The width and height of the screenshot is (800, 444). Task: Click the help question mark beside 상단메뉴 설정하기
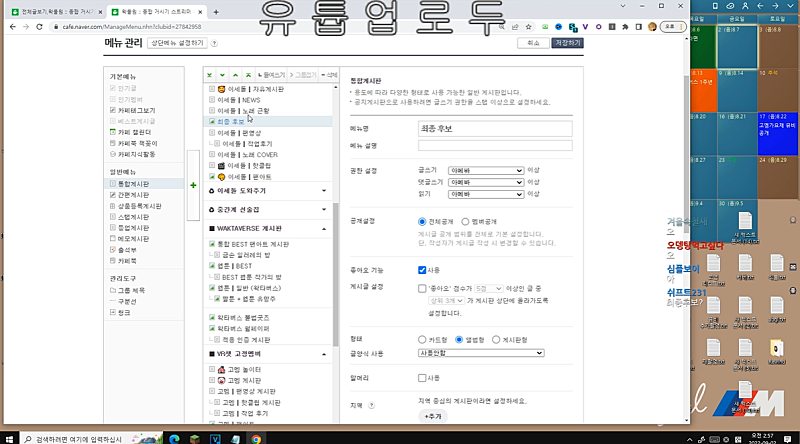(x=215, y=44)
